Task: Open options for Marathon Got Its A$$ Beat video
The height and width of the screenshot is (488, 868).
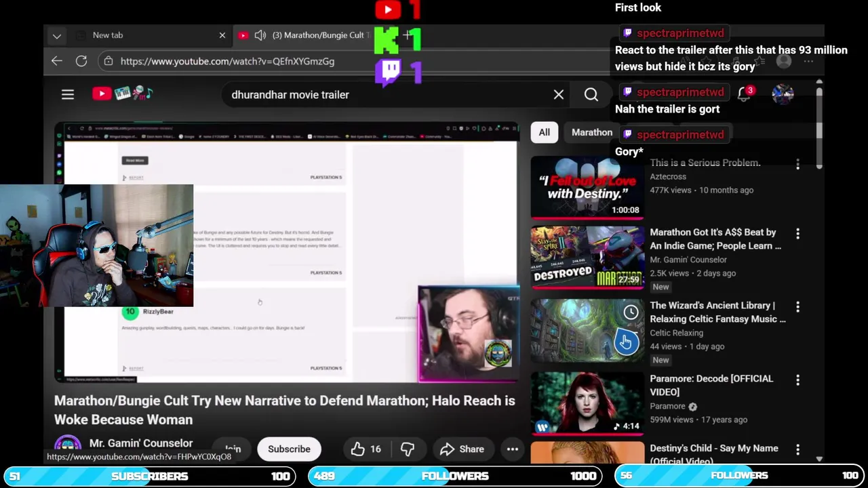Action: (797, 234)
